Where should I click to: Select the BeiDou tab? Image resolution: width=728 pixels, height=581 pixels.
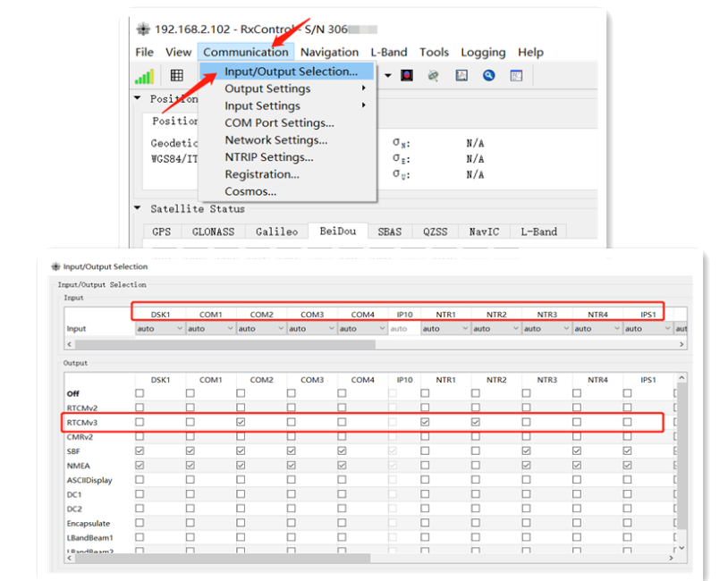click(x=338, y=231)
